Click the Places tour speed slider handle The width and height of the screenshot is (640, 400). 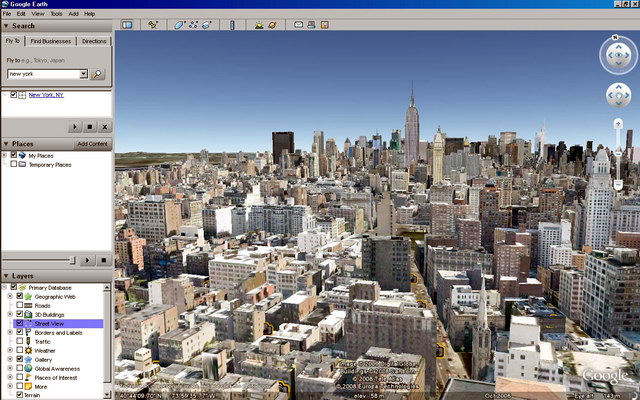click(x=72, y=260)
